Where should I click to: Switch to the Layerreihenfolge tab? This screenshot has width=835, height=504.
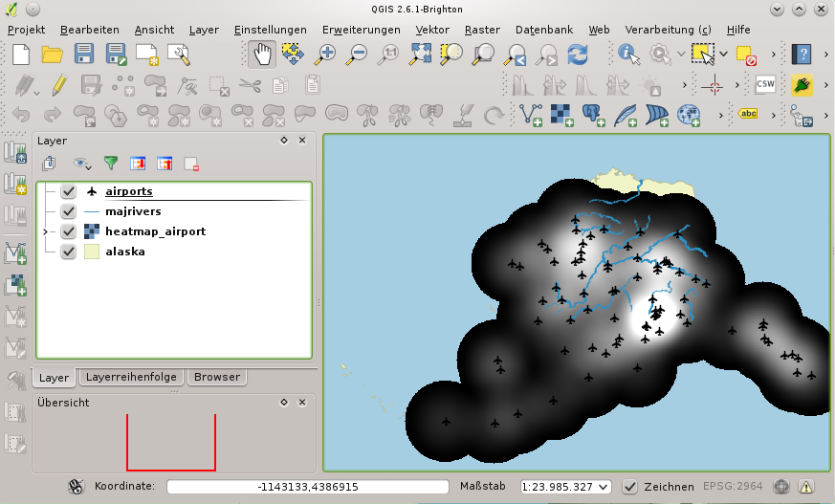pos(131,377)
